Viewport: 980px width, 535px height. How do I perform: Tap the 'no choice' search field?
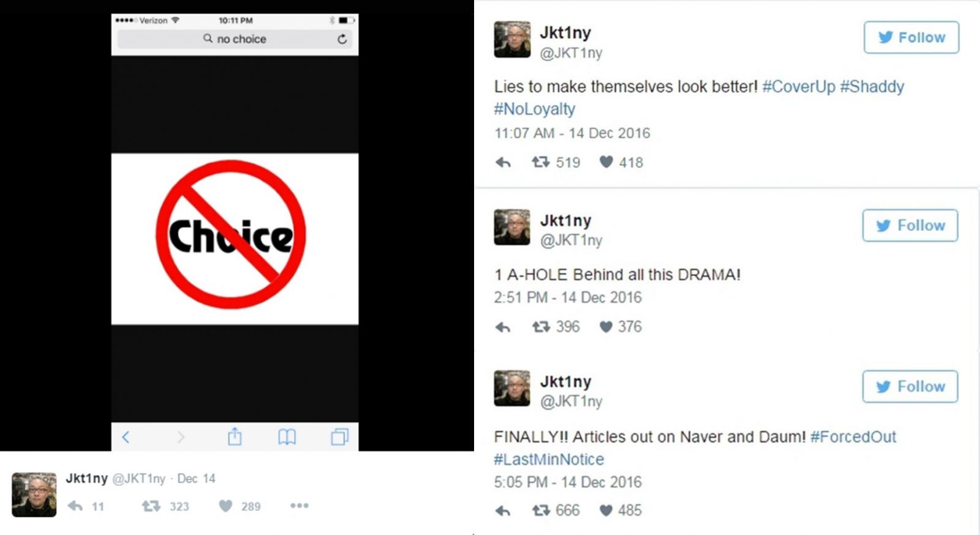(235, 39)
